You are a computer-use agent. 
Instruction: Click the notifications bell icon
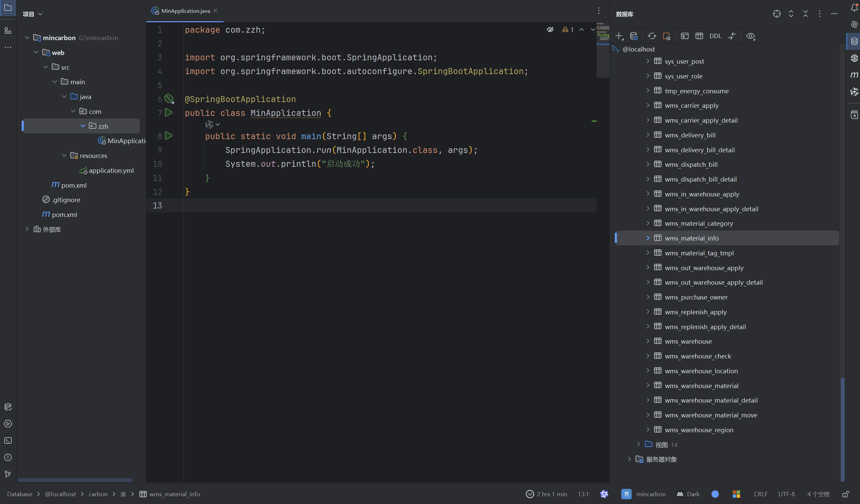(x=854, y=7)
